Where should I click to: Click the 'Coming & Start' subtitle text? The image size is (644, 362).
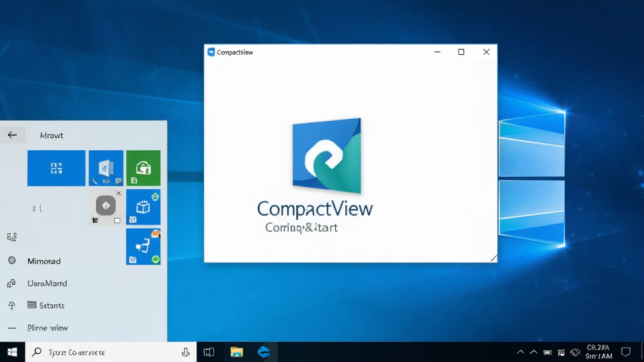[x=301, y=228]
